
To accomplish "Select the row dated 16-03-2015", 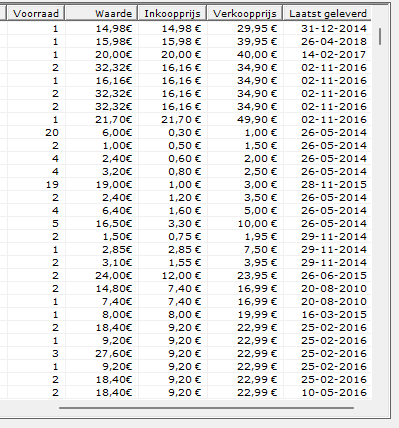I will pos(185,315).
